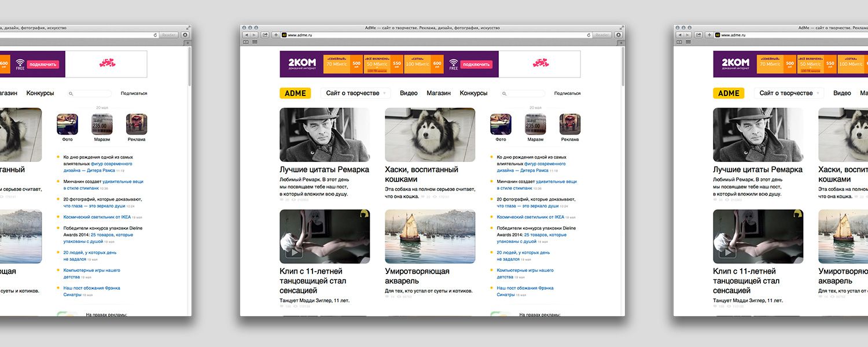Click the vertical scrollbar of center browser window
The image size is (868, 347).
pos(623,173)
